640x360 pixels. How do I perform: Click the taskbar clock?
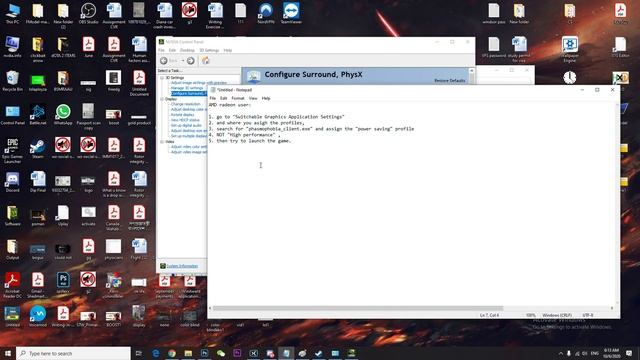pos(611,353)
